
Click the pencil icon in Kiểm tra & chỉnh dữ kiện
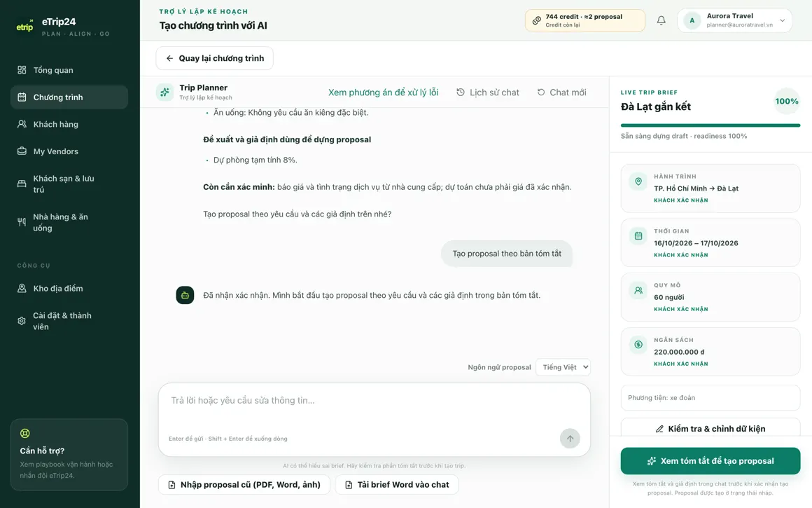[659, 429]
